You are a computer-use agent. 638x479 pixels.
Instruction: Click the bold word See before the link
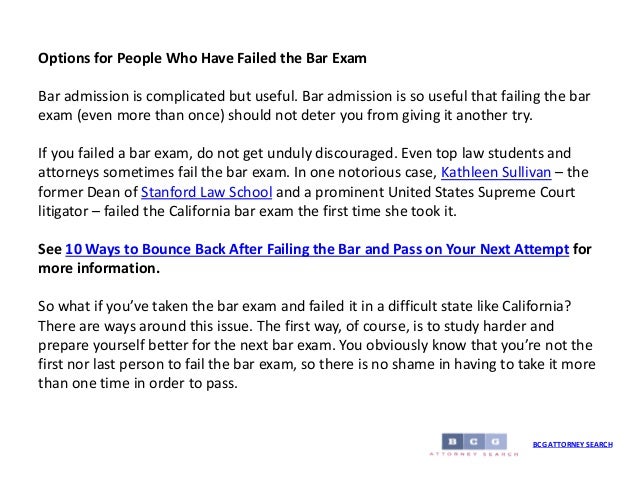click(x=50, y=249)
